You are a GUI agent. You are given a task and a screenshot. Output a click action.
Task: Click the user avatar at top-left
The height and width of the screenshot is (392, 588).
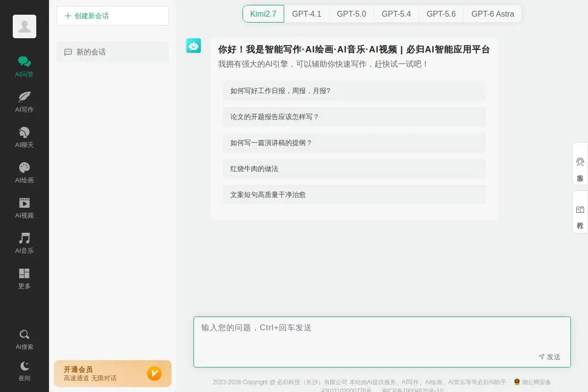(24, 26)
